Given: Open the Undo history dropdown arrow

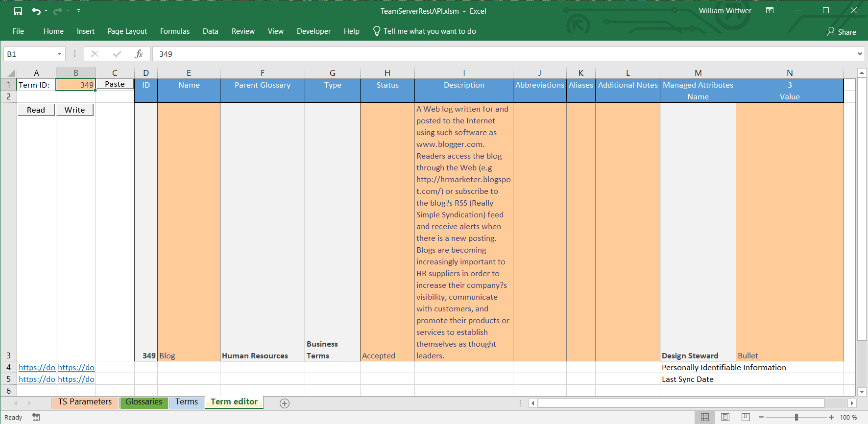Looking at the screenshot, I should pos(46,11).
